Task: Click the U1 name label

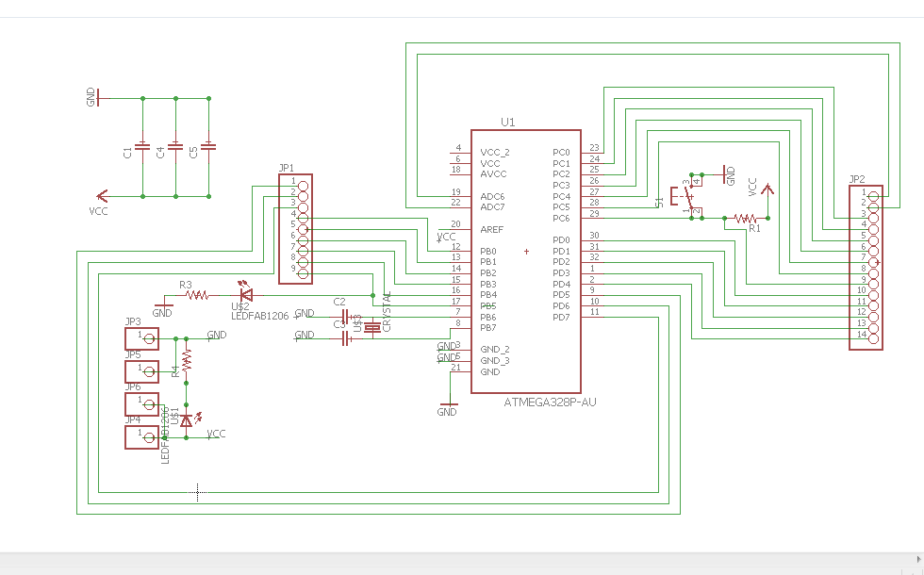Action: [x=508, y=122]
